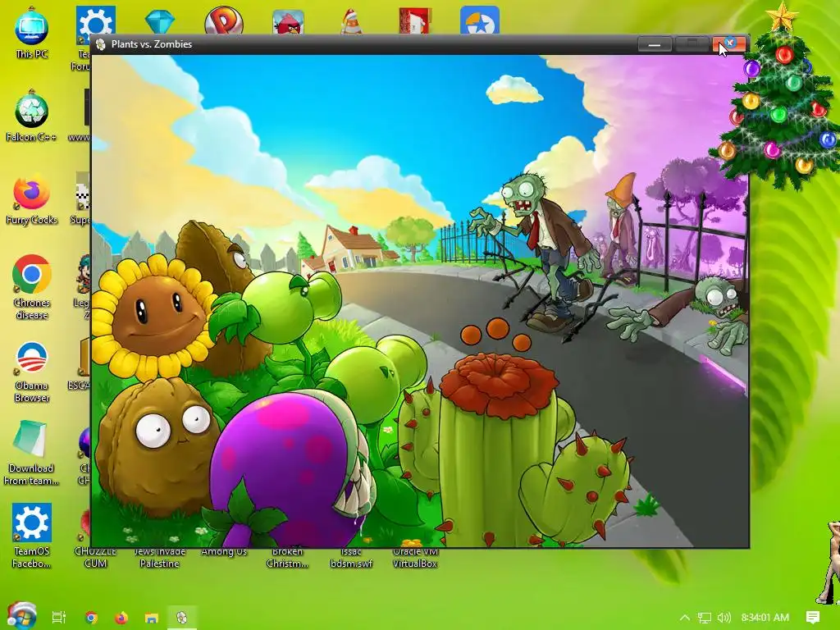Click the Plants vs. Zombies splash artwork
Image resolution: width=840 pixels, height=630 pixels.
pos(420,301)
